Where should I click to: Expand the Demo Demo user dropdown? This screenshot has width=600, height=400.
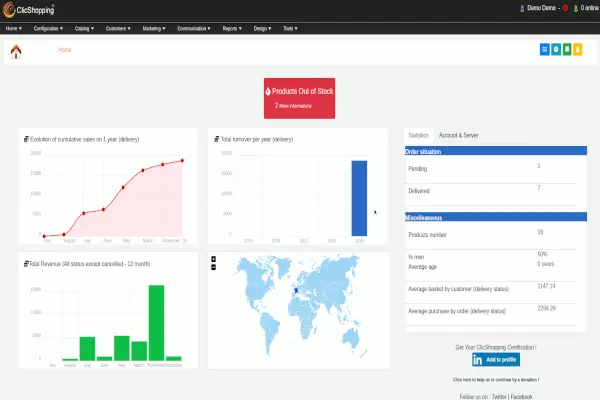pyautogui.click(x=541, y=8)
